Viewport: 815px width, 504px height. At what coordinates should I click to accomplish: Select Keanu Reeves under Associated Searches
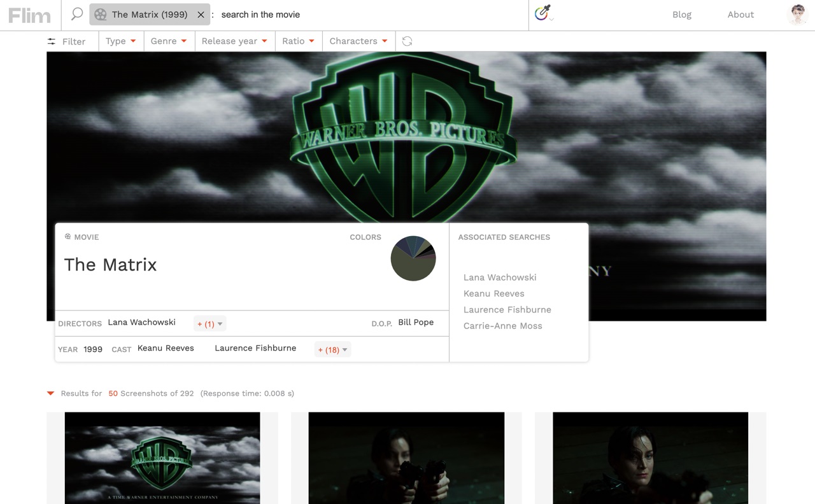[494, 293]
